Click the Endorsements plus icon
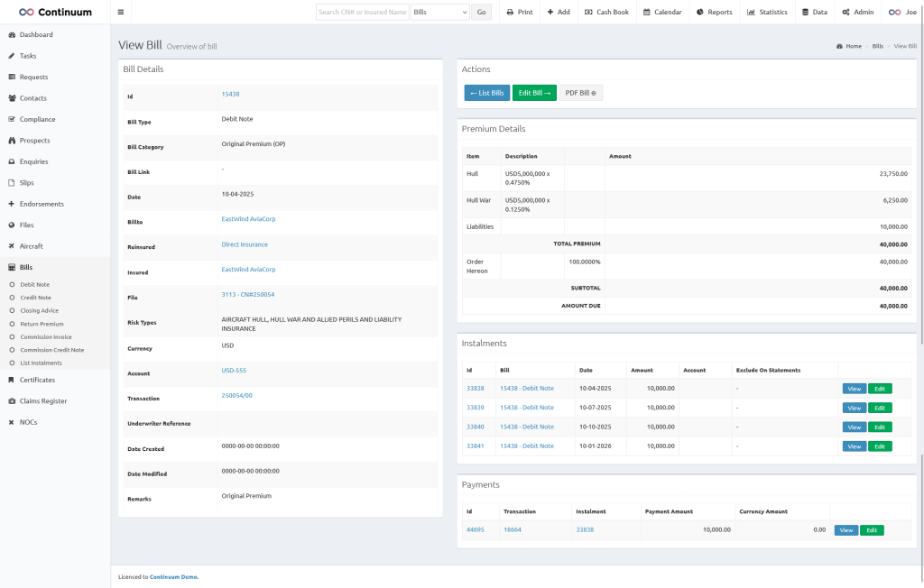Viewport: 924px width, 588px height. pyautogui.click(x=11, y=204)
